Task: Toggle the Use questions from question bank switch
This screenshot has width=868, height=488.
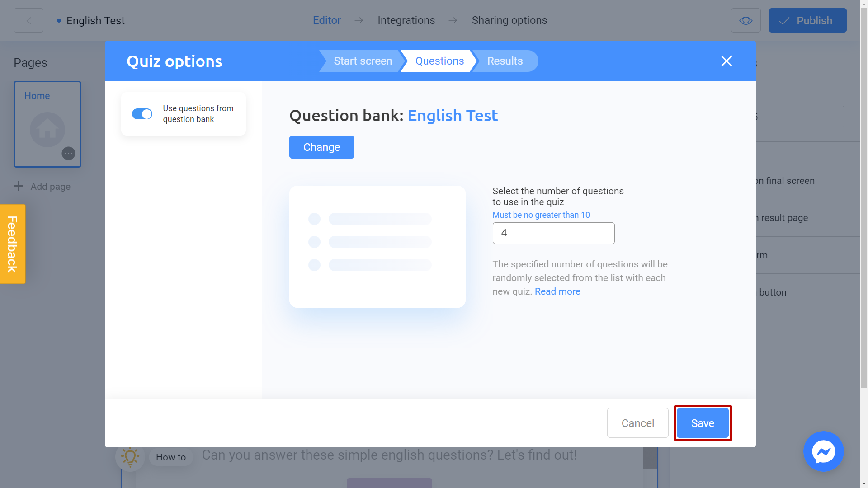Action: [143, 113]
